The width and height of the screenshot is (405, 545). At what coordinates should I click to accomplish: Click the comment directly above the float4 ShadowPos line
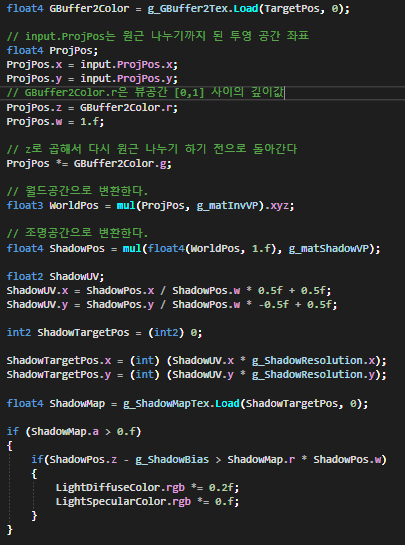78,233
